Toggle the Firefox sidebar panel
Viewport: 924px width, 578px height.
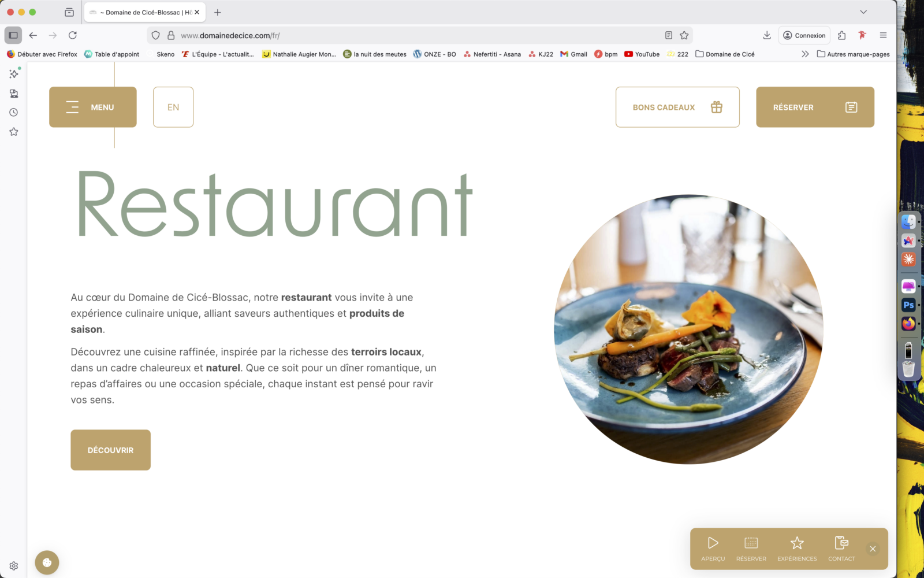[13, 35]
